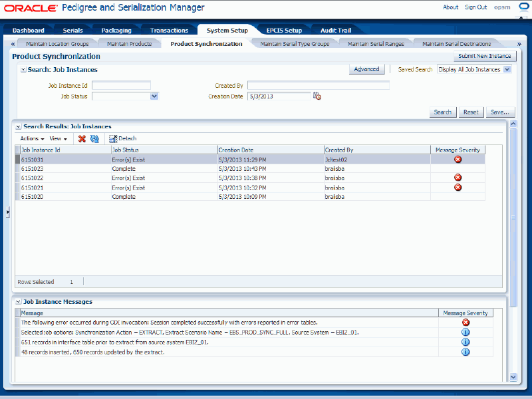
Task: Expand the collapsed left side panel
Action: pos(7,212)
